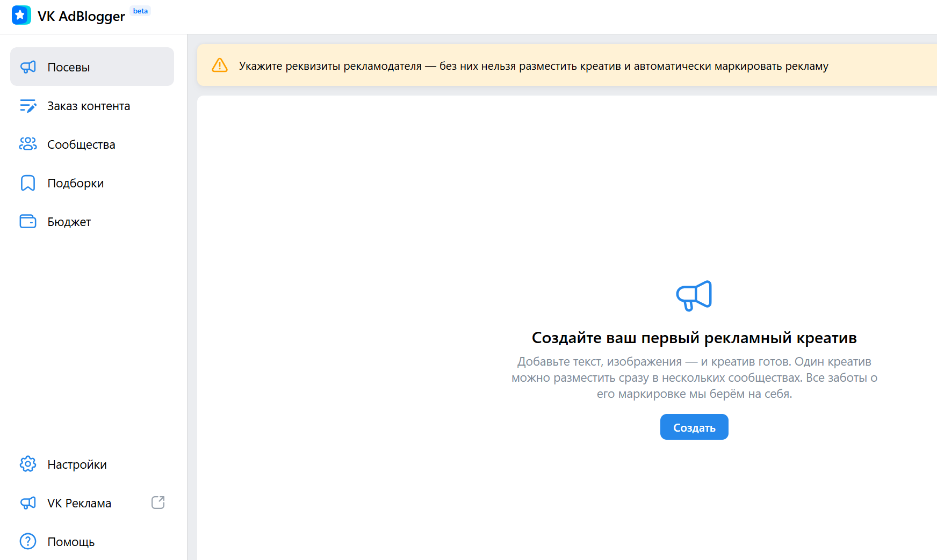937x560 pixels.
Task: Click the external link icon beside VK Реклама
Action: point(158,503)
